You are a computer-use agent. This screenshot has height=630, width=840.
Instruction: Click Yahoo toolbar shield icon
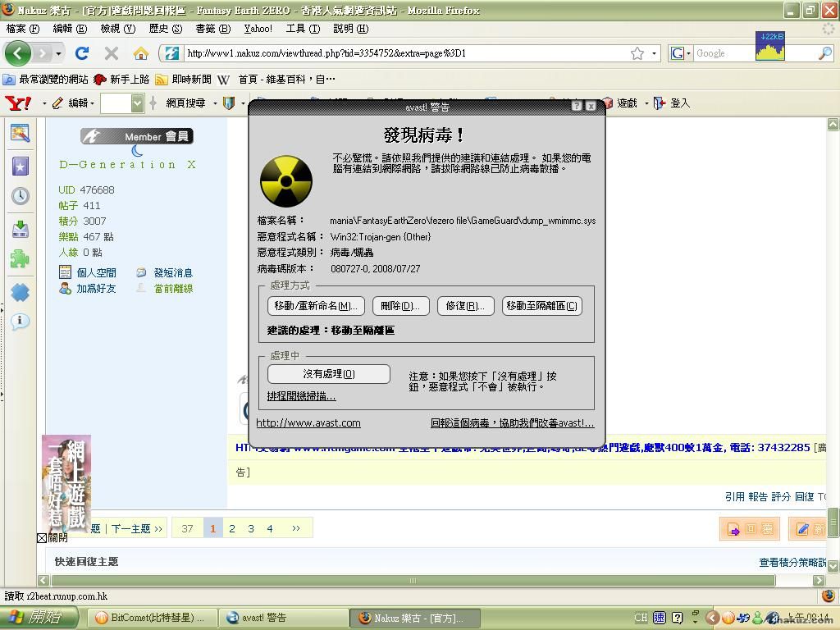click(229, 103)
